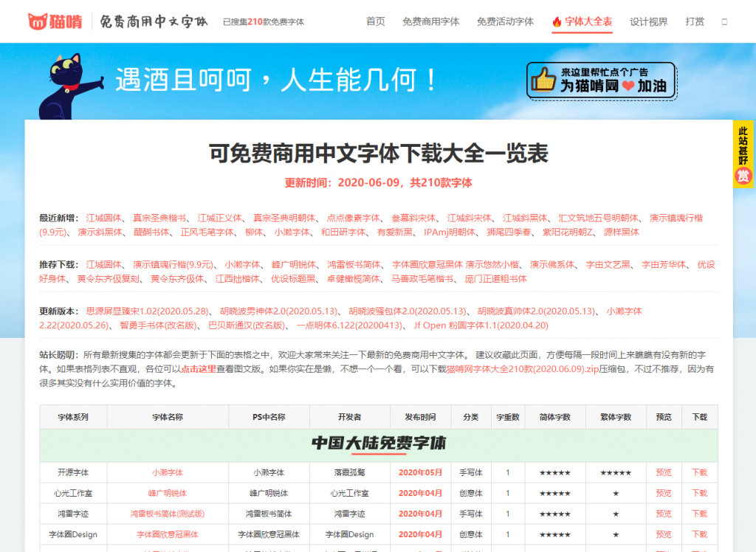Click 预览 in the 鸿雷字迹 table row
The width and height of the screenshot is (756, 552).
tap(664, 514)
